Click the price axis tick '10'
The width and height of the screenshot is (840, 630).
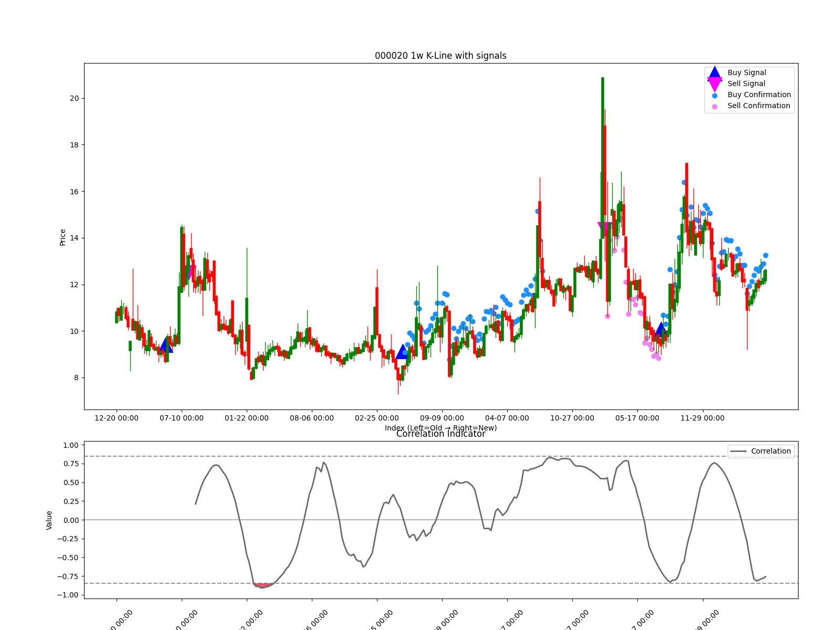pos(74,331)
